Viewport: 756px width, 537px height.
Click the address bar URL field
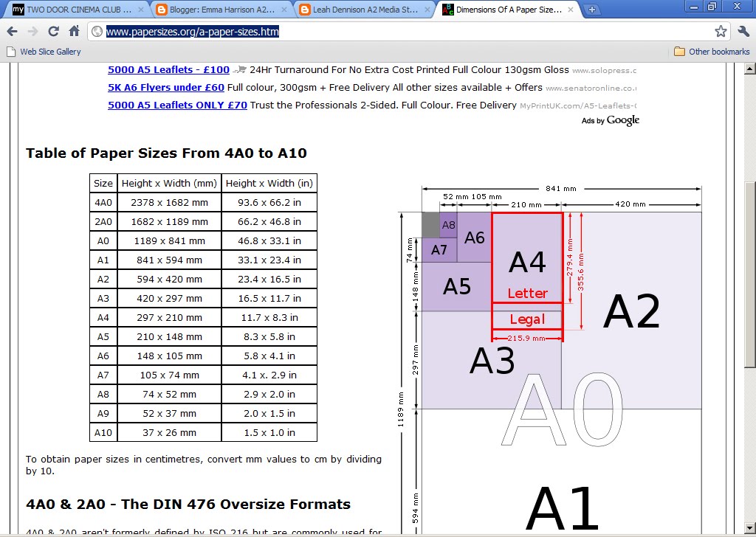408,31
